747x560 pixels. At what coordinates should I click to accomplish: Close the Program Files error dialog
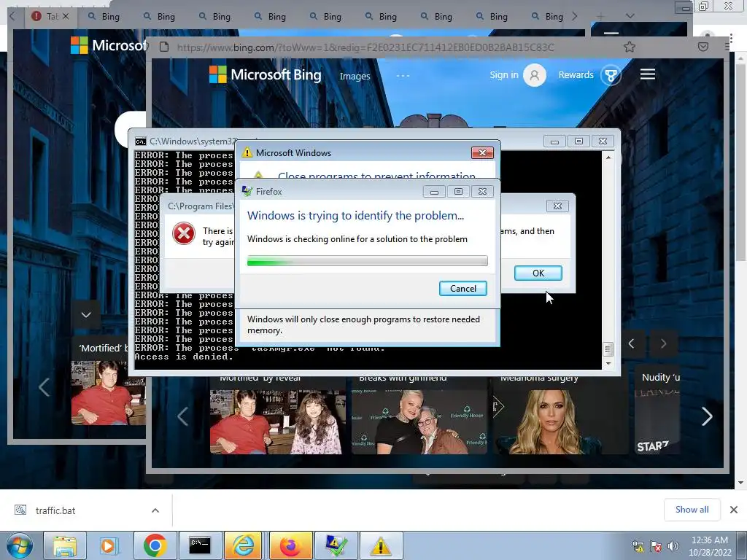(557, 206)
